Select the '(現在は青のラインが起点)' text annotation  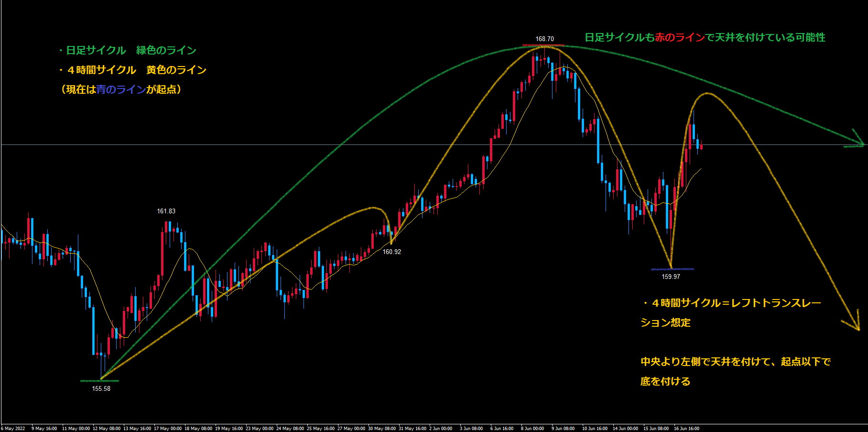(121, 89)
